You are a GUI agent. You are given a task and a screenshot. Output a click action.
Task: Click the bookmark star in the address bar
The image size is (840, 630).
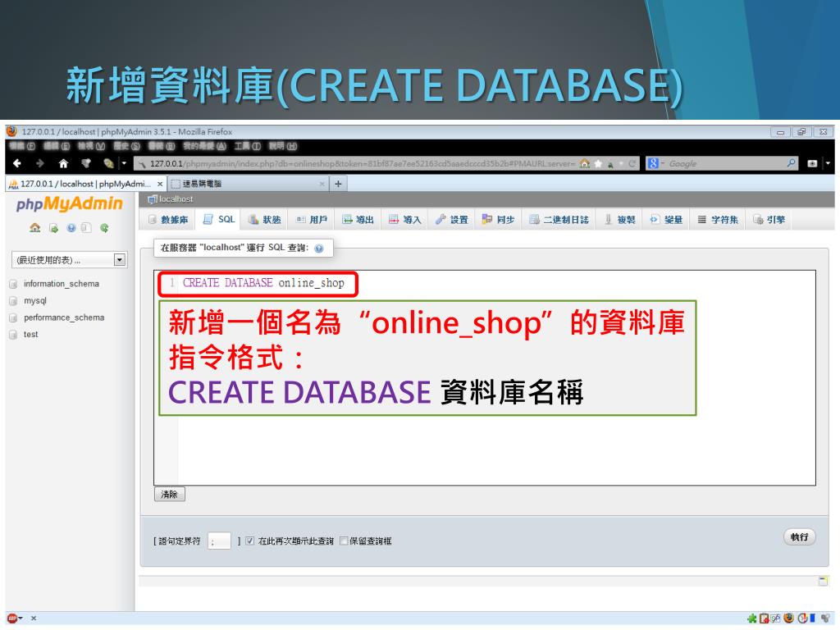598,163
